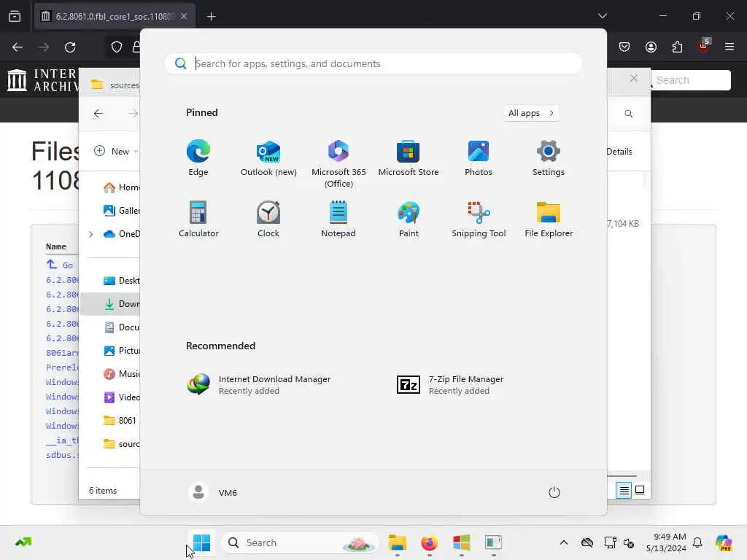Click the OneDrive cloud tray icon
The width and height of the screenshot is (747, 560).
pyautogui.click(x=587, y=542)
